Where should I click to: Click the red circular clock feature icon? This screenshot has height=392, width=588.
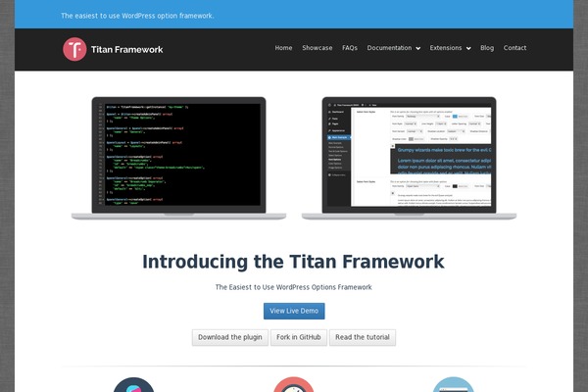coord(294,385)
